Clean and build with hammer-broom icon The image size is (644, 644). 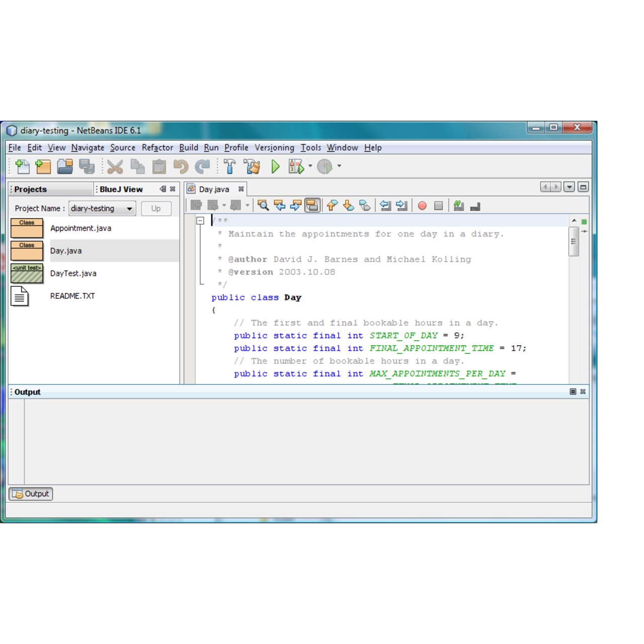click(252, 167)
